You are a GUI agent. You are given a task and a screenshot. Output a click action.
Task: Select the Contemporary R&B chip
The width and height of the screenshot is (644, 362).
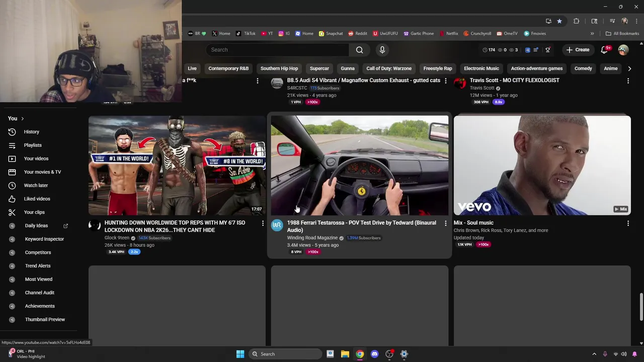(228, 68)
